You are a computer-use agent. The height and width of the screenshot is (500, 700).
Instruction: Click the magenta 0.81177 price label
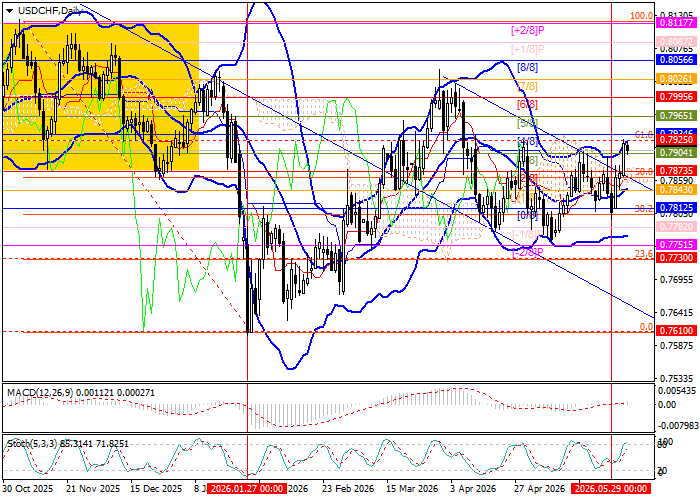point(678,22)
